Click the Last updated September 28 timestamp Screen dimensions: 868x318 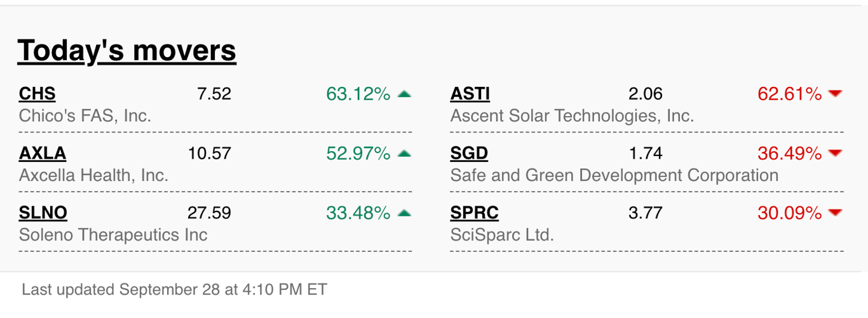click(x=174, y=289)
